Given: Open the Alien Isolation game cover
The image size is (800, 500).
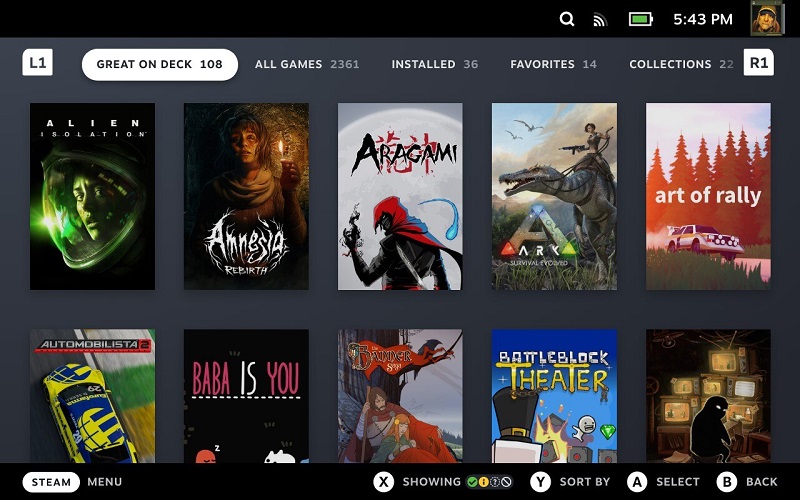Looking at the screenshot, I should point(92,196).
